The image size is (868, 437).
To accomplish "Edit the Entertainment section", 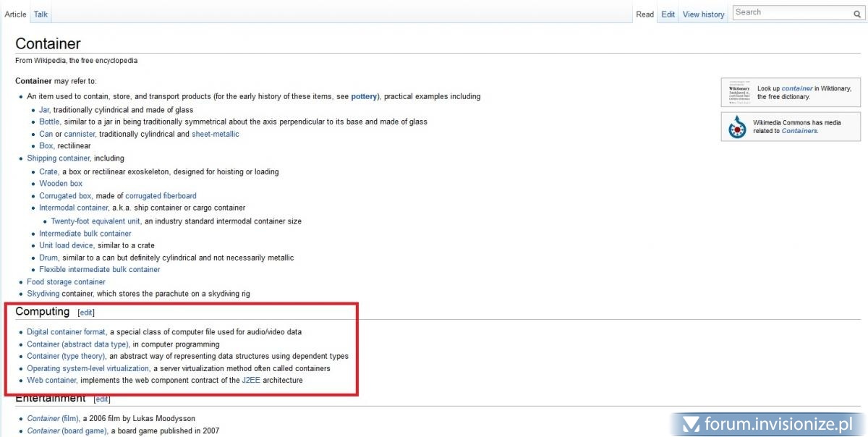I will click(102, 399).
